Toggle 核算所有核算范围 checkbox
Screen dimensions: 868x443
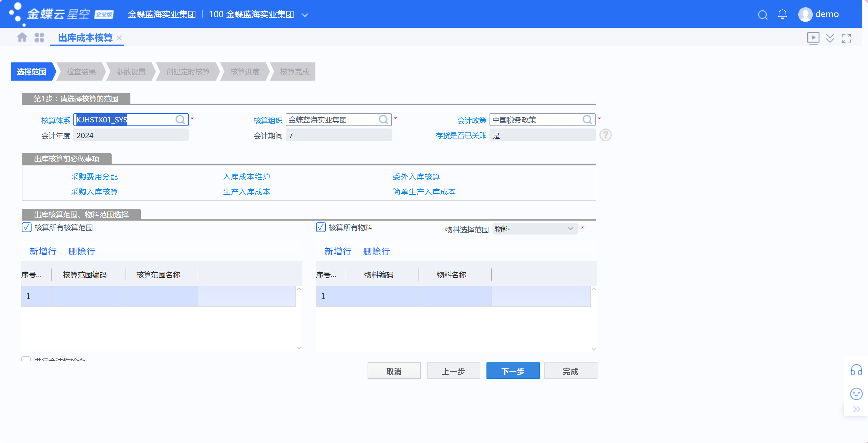click(x=27, y=227)
